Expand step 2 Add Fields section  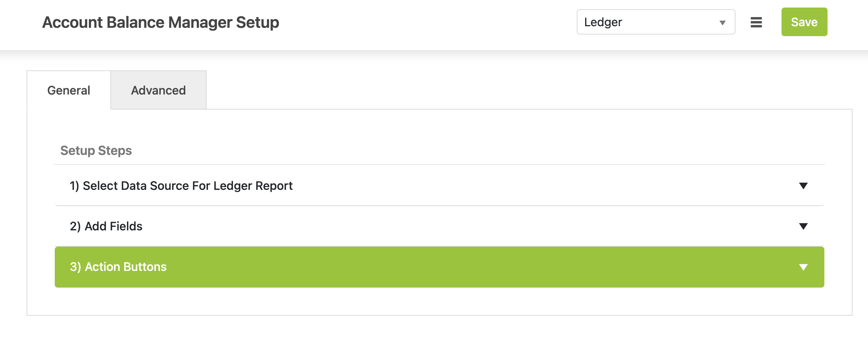point(440,226)
